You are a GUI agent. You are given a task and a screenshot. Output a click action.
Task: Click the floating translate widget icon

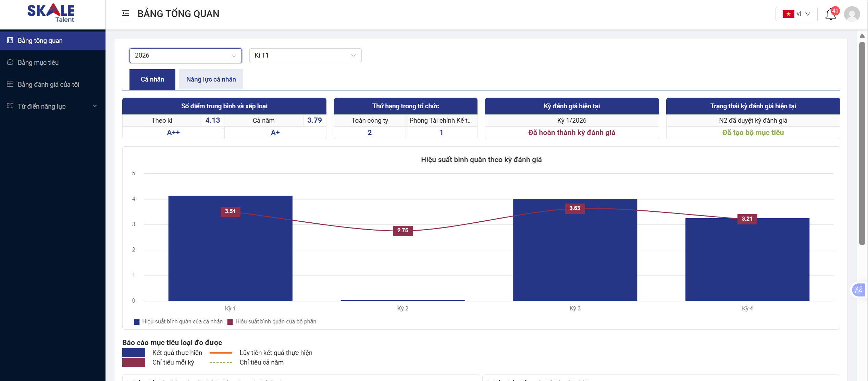[x=859, y=290]
